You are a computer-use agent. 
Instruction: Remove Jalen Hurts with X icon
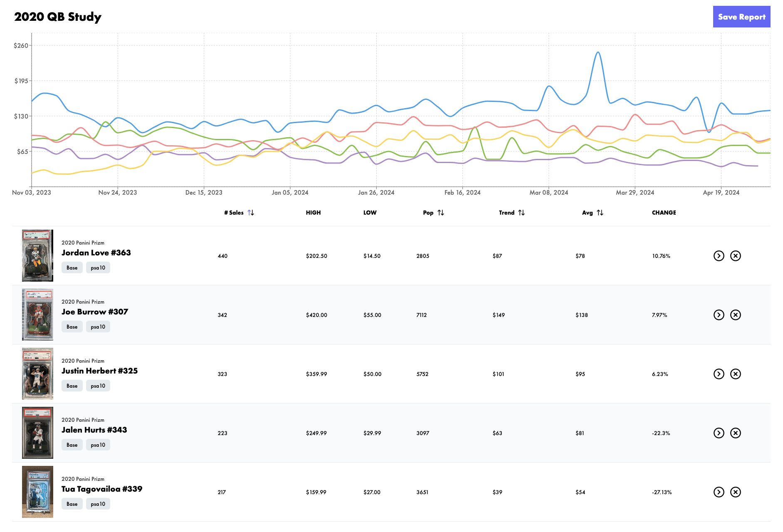coord(735,433)
